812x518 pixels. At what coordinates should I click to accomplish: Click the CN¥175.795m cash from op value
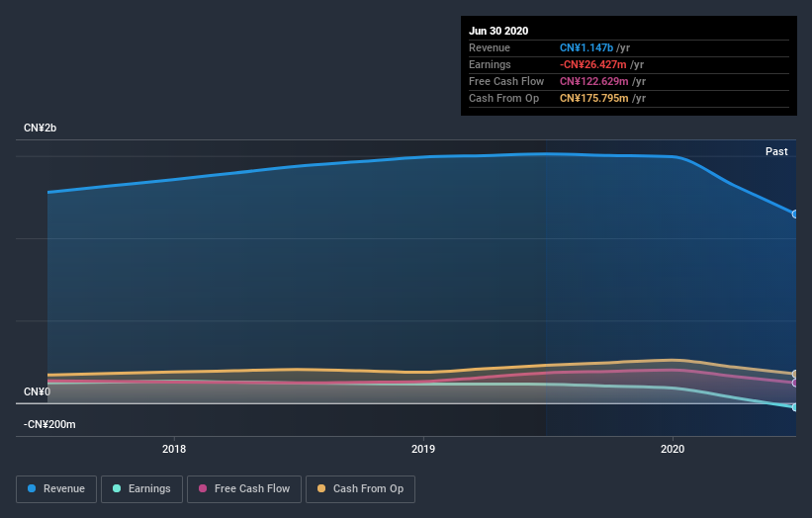point(594,98)
